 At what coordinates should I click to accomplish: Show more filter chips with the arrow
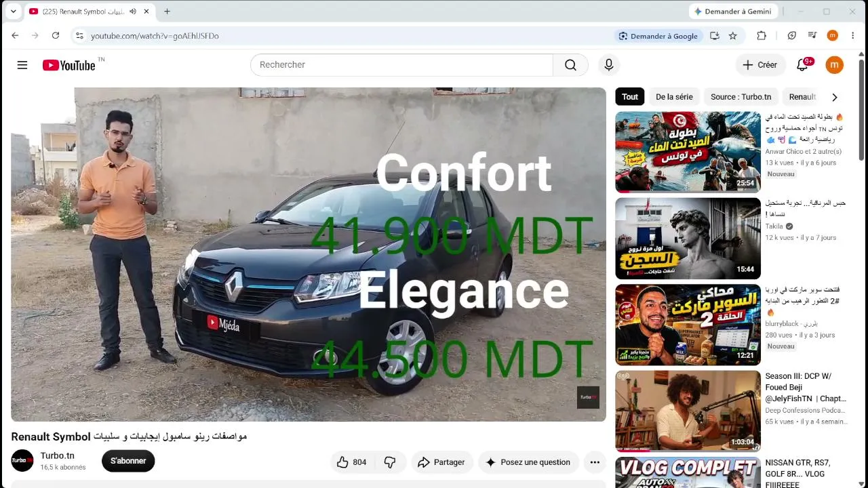point(835,97)
